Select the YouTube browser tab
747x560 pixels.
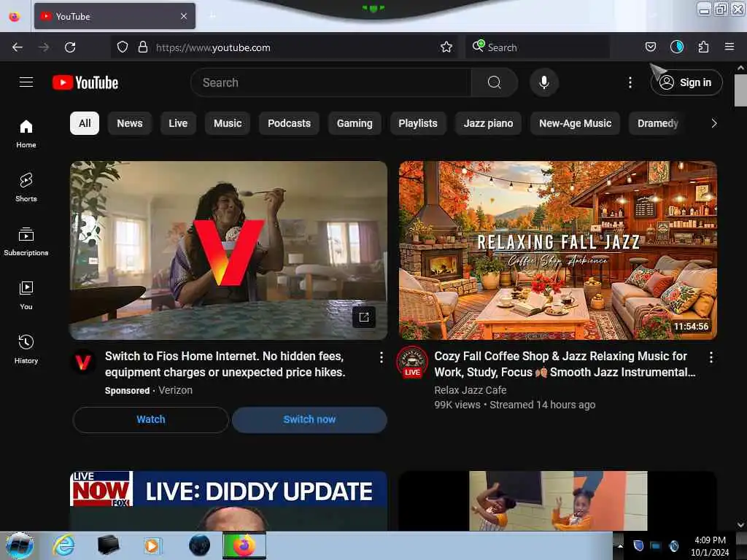tap(115, 16)
